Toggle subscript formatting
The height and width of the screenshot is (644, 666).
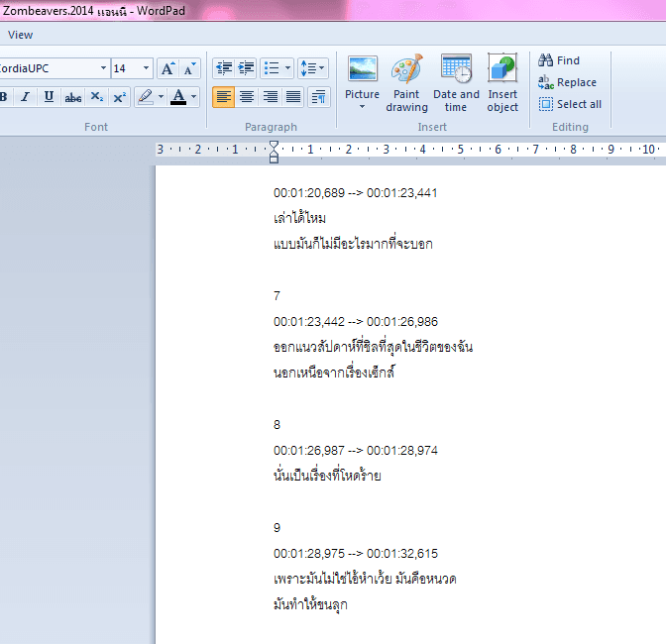(x=97, y=97)
